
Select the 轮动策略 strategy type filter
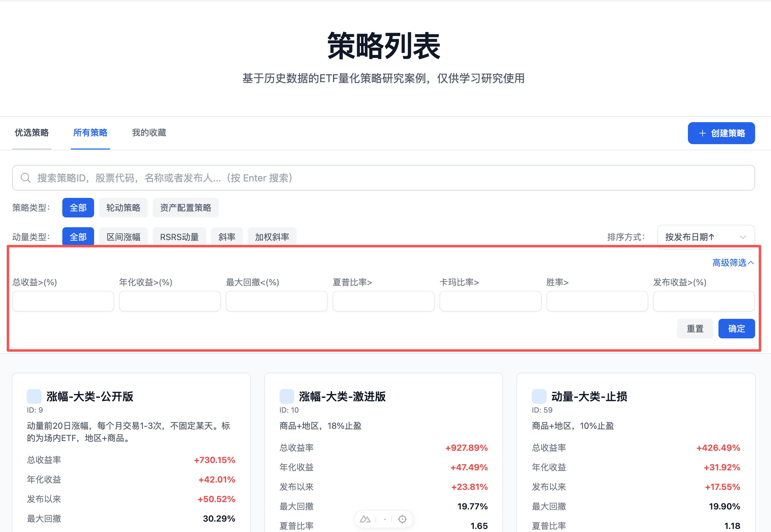pos(123,207)
